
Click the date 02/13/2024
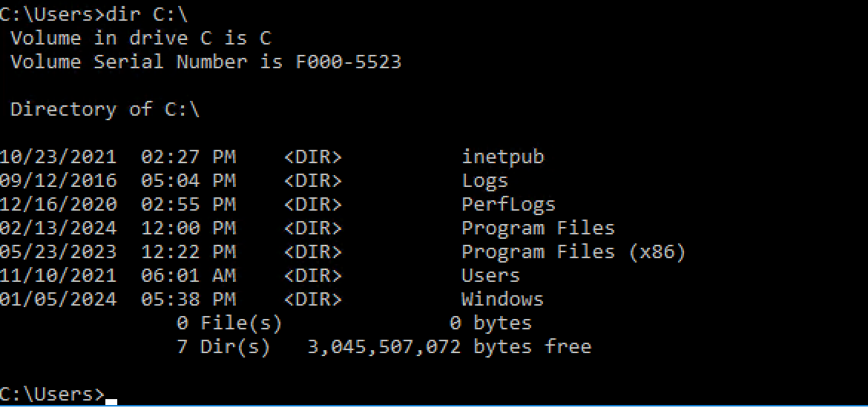58,228
